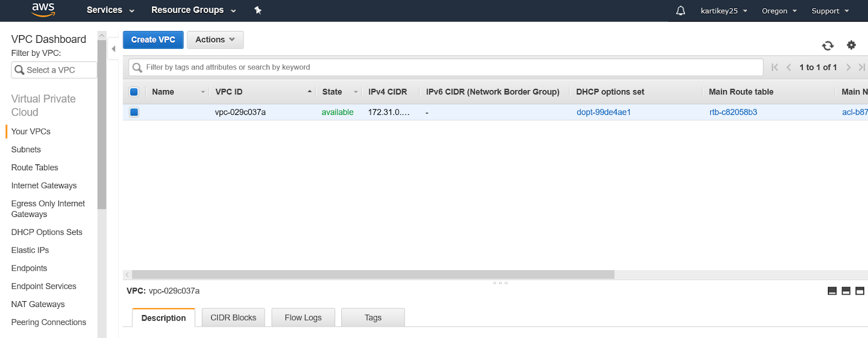Image resolution: width=868 pixels, height=338 pixels.
Task: Open the Resource Groups dropdown
Action: (x=194, y=10)
